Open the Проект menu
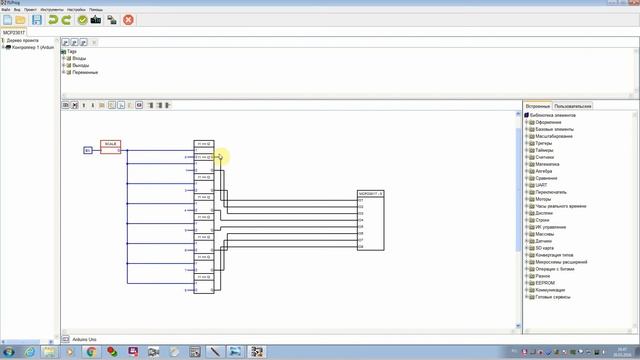Screen dimensions: 640x360 [x=30, y=9]
